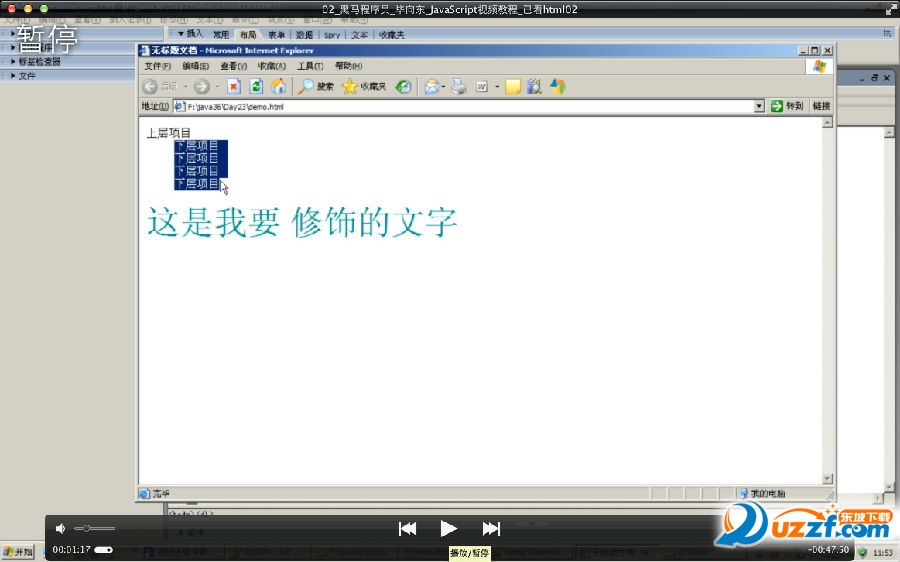Image resolution: width=900 pixels, height=562 pixels.
Task: Click the player fullscreen icon in title bar
Action: coord(890,9)
